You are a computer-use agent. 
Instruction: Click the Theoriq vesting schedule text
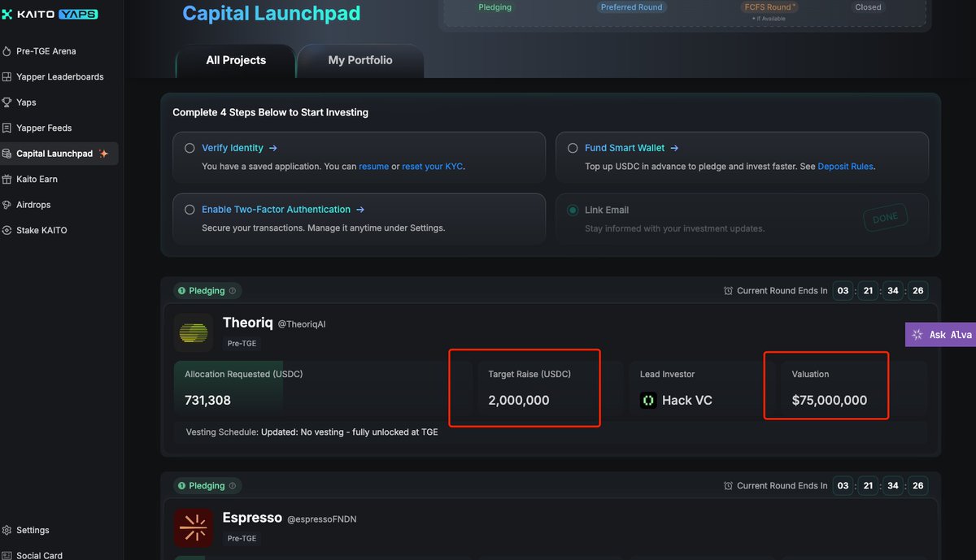click(312, 432)
